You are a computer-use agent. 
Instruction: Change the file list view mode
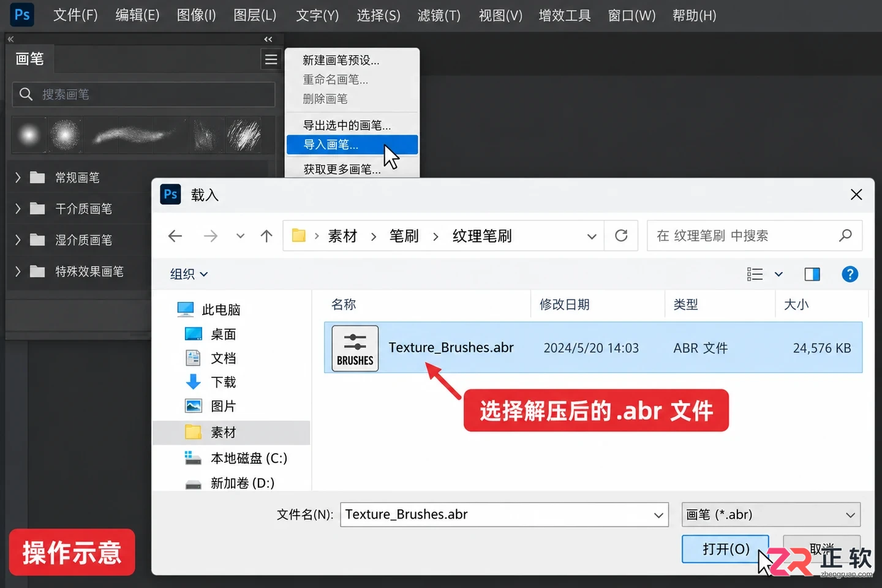(755, 274)
